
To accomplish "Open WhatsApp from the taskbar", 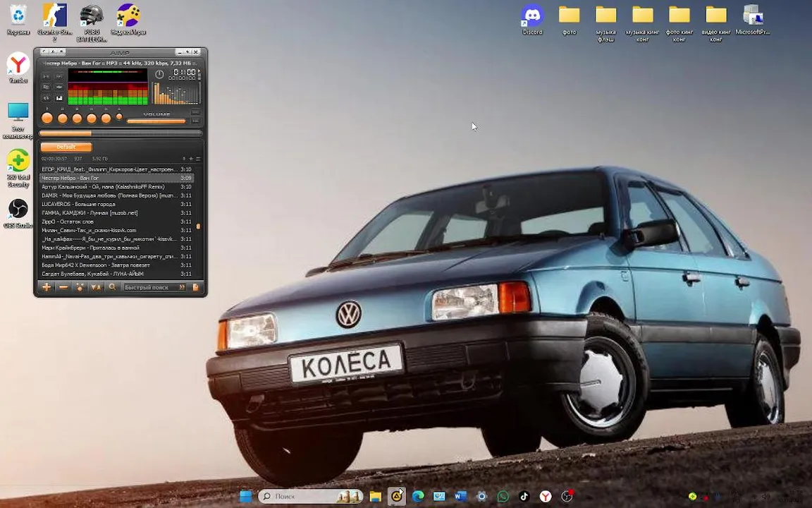I will (x=503, y=496).
